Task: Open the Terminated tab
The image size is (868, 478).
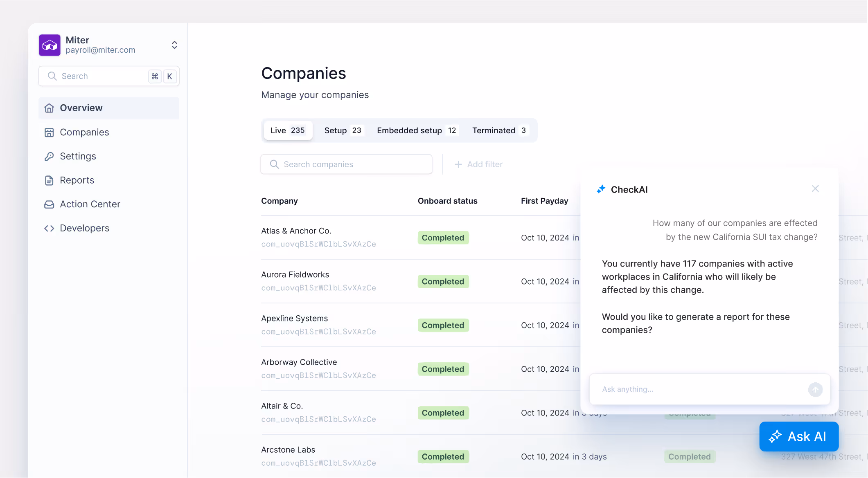Action: tap(498, 130)
